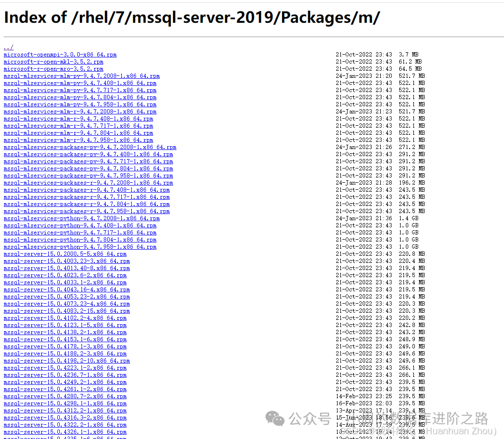Download mssql-server-15.0.2000.5-5 rpm
Viewport: 504px width, 439px height.
tap(65, 254)
